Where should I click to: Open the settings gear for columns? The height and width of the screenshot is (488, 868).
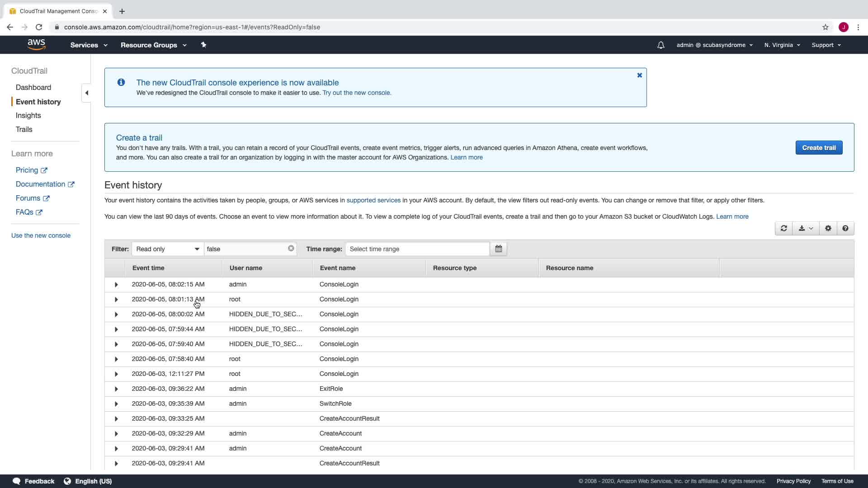click(x=828, y=229)
